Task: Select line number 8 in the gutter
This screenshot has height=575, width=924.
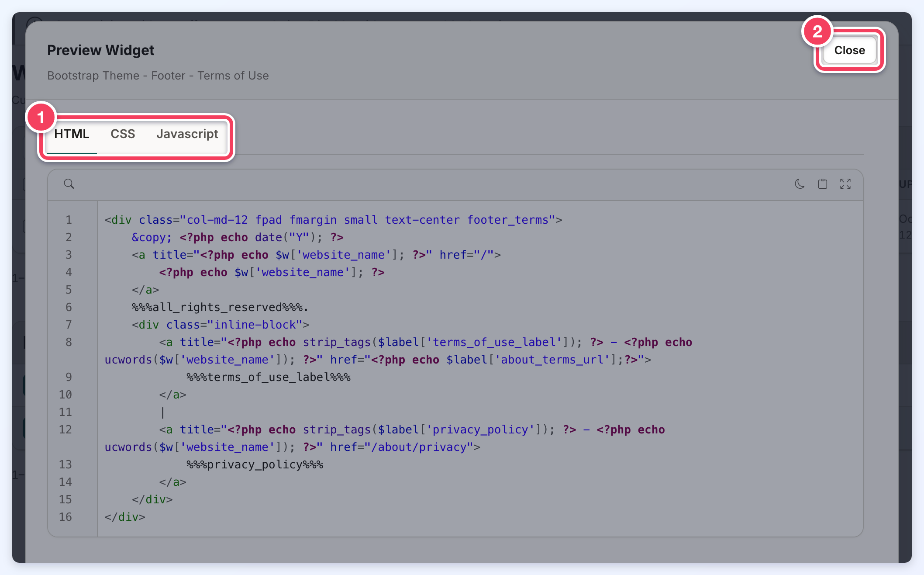Action: [x=69, y=342]
